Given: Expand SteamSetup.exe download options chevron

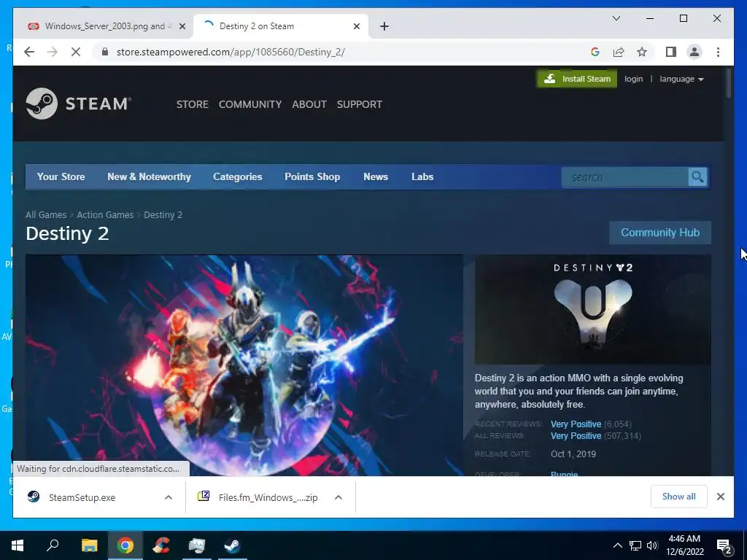Looking at the screenshot, I should pyautogui.click(x=169, y=497).
